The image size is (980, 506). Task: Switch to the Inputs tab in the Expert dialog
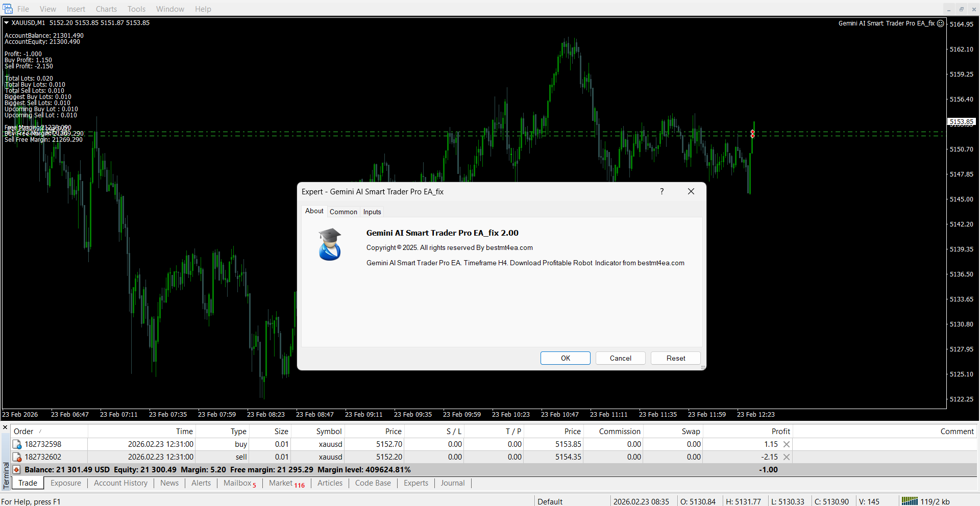click(x=372, y=212)
